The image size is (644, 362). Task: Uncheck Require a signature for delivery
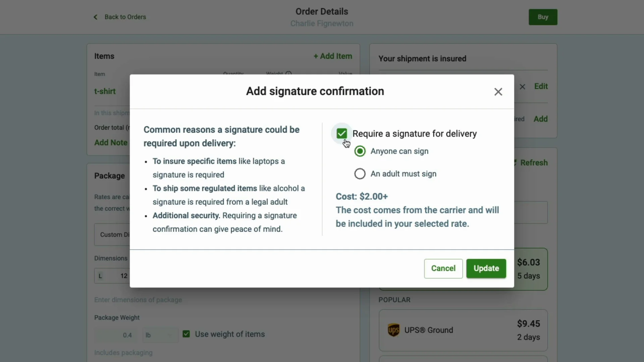tap(341, 134)
